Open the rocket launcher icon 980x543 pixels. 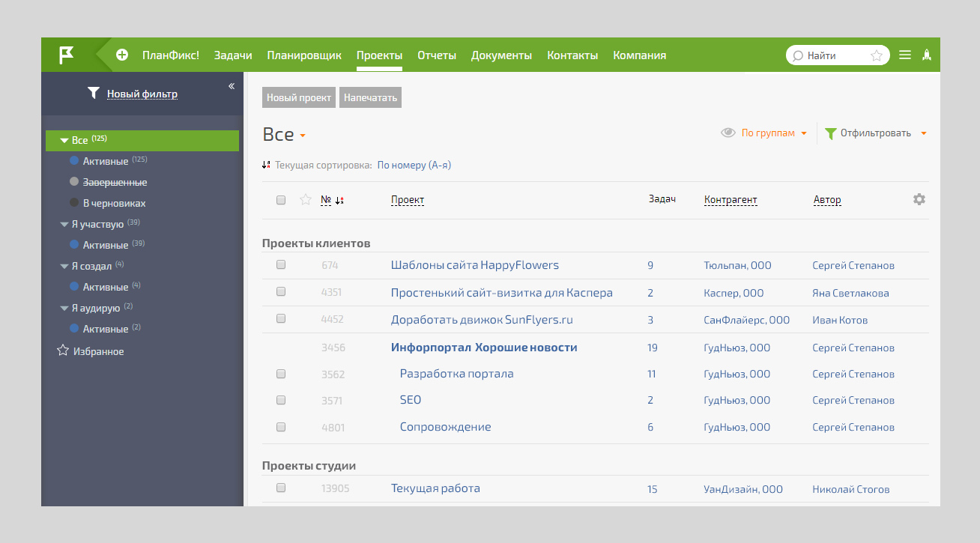click(x=927, y=55)
